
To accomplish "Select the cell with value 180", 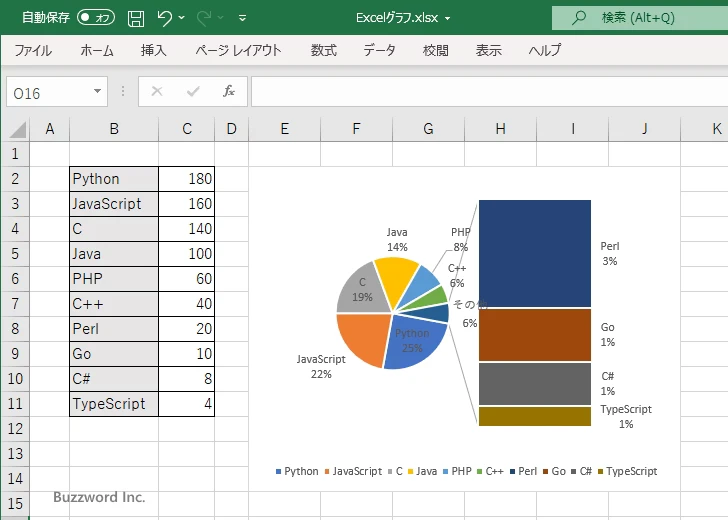I will (x=187, y=179).
